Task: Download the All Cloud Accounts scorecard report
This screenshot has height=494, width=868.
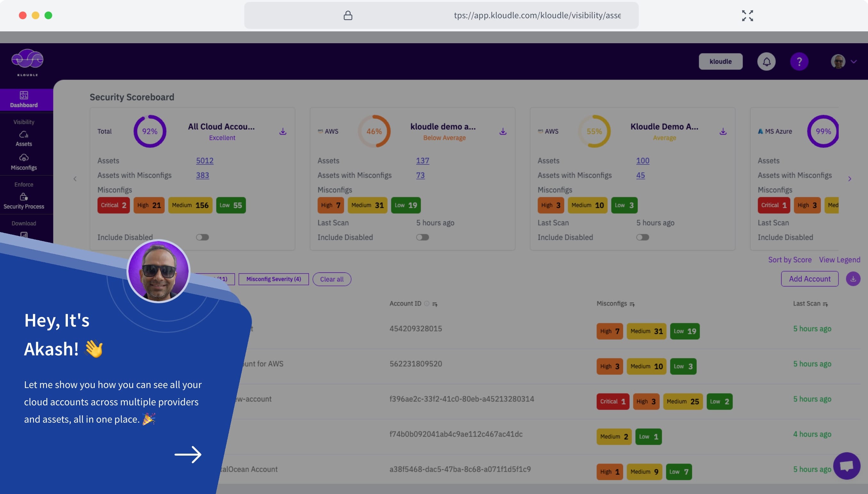Action: tap(282, 131)
